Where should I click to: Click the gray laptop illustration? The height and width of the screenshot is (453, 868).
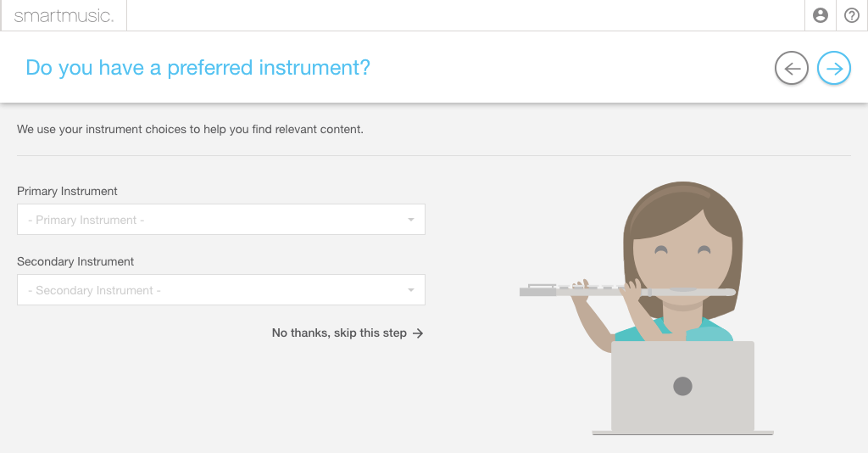[682, 388]
